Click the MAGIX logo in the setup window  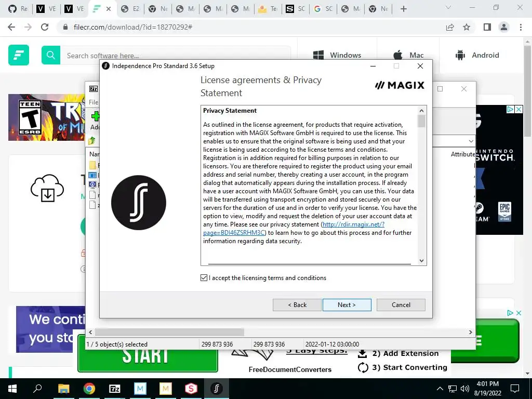pos(400,85)
